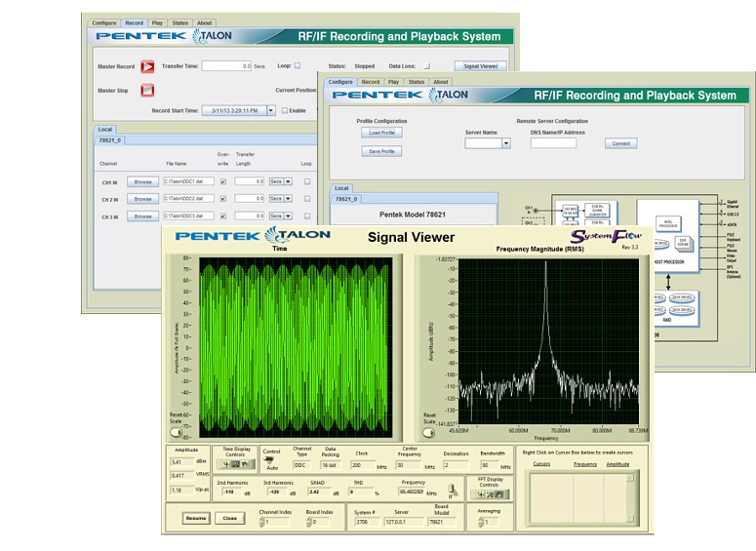Click Reset Scale knob under Frequency Magnitude plot
Image resolution: width=756 pixels, height=551 pixels.
point(428,433)
